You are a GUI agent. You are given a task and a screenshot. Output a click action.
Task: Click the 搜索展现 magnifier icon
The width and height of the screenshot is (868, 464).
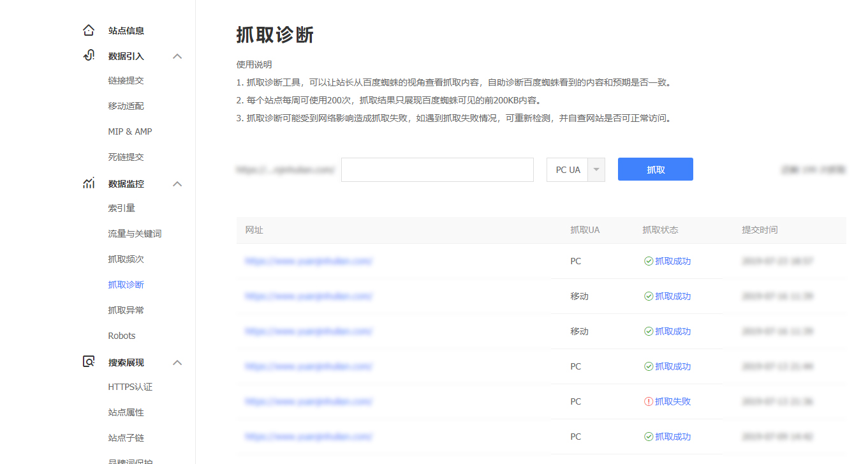[88, 362]
